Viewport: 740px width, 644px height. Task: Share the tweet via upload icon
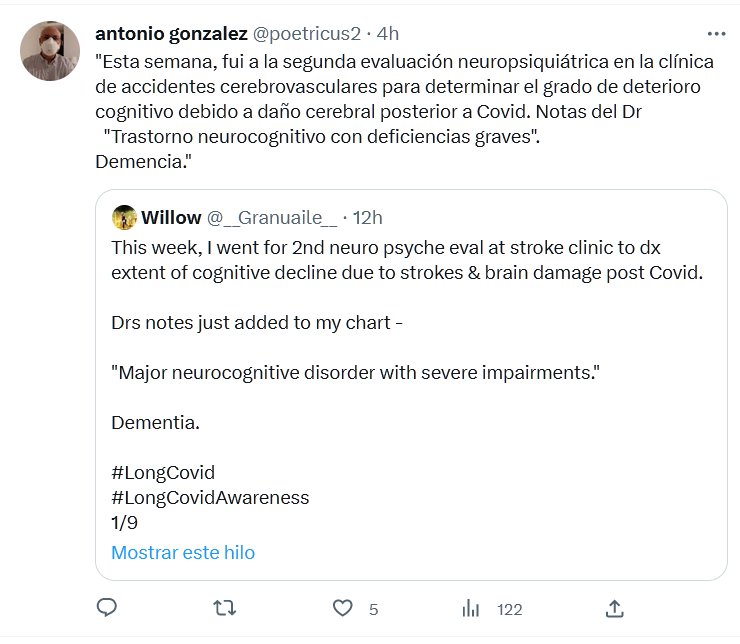(x=615, y=608)
